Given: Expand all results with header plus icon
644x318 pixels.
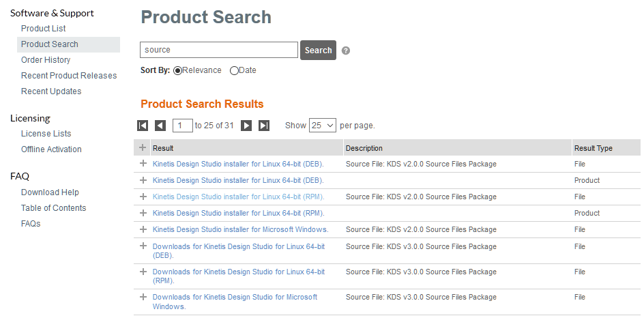Looking at the screenshot, I should (x=143, y=147).
